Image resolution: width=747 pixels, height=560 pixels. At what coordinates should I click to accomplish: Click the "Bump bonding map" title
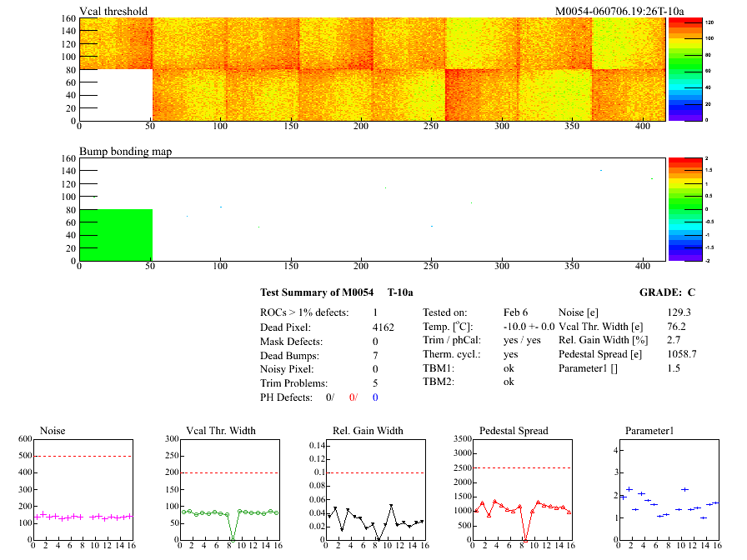(125, 152)
